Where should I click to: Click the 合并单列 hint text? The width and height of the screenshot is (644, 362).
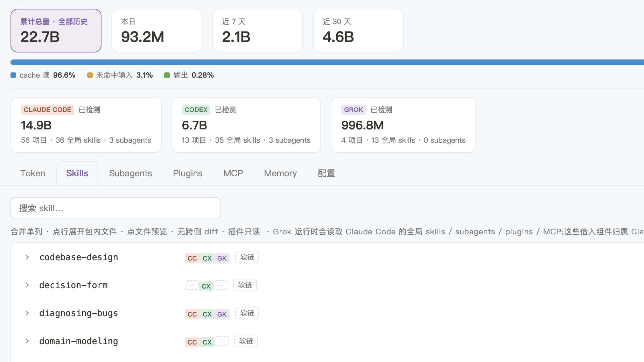[x=27, y=232]
